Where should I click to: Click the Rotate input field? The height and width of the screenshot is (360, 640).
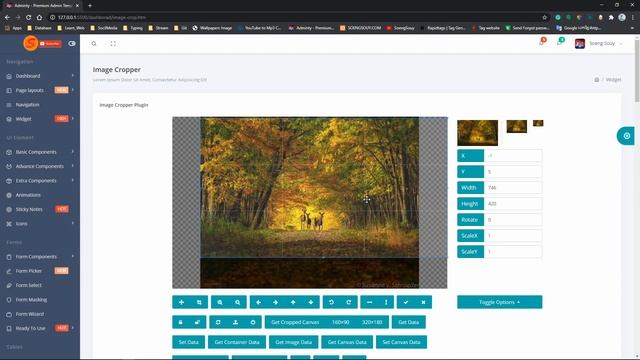(x=513, y=220)
